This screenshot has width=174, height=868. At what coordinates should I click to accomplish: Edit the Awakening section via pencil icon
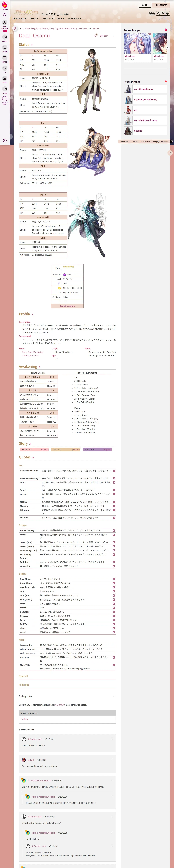(x=40, y=367)
